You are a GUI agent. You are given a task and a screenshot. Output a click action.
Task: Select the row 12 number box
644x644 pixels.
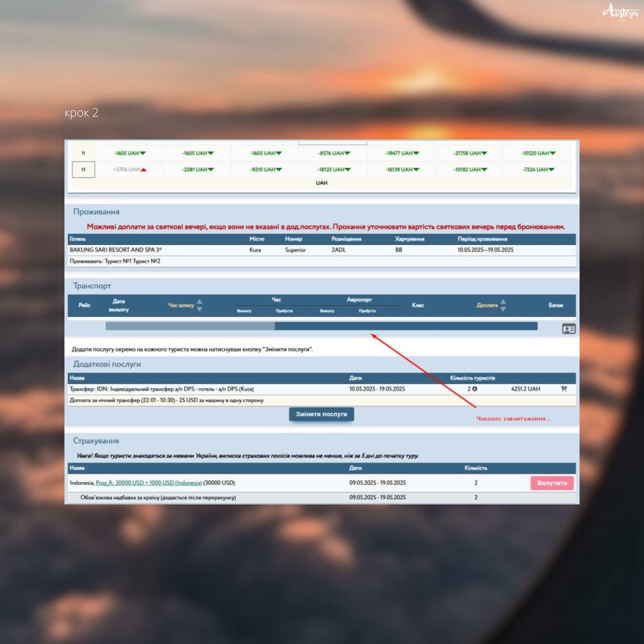tap(84, 170)
